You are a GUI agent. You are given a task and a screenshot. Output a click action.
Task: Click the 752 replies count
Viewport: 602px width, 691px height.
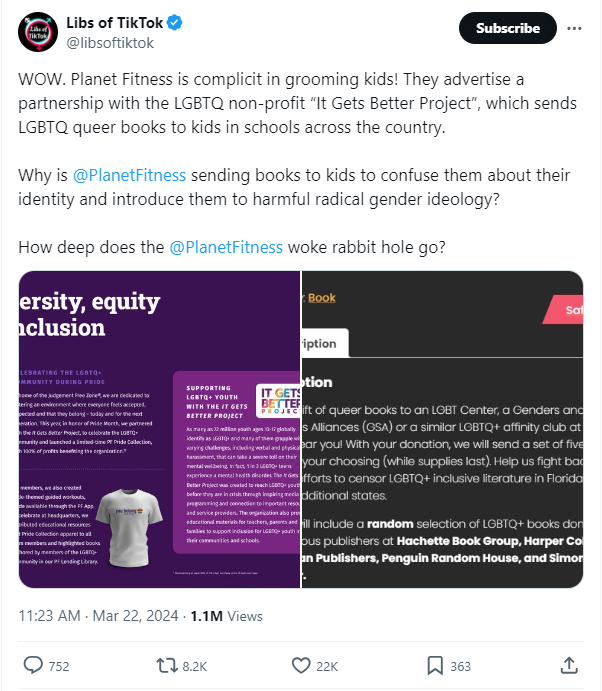coord(59,666)
